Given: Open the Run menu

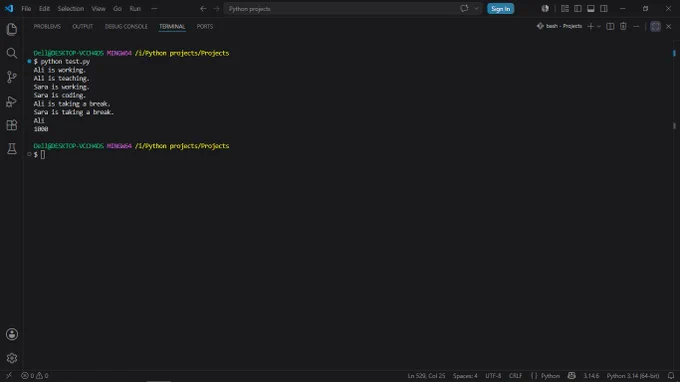Looking at the screenshot, I should point(135,9).
